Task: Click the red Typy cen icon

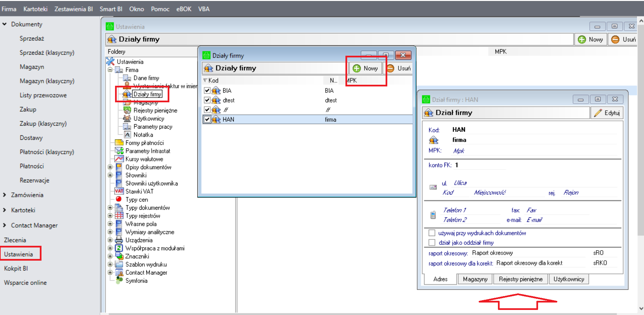Action: click(x=119, y=199)
